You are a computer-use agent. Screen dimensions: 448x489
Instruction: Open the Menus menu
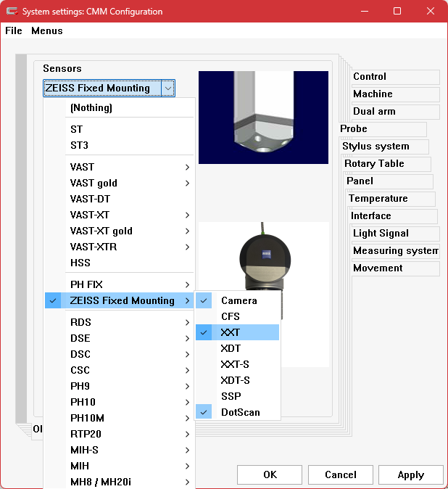click(47, 31)
